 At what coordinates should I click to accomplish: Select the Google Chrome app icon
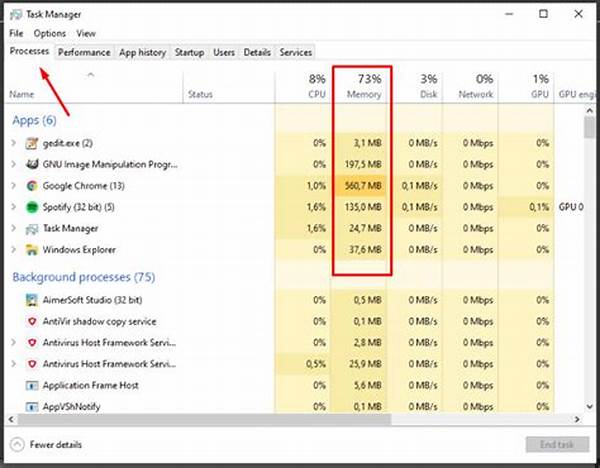point(32,186)
